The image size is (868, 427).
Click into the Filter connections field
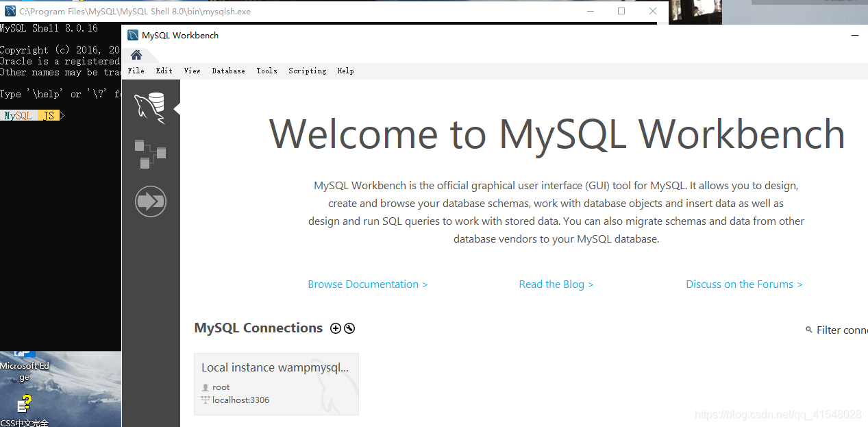(841, 330)
